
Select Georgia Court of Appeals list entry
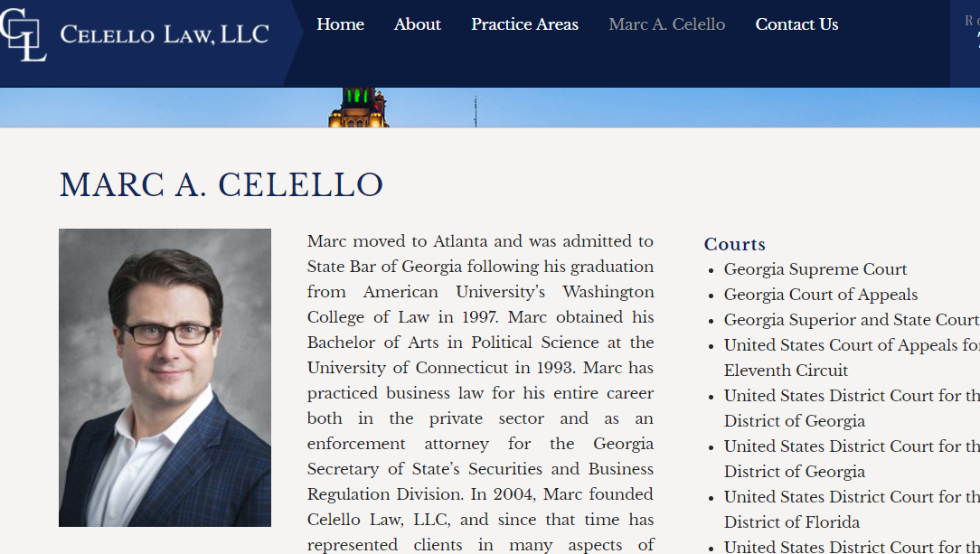pyautogui.click(x=820, y=295)
